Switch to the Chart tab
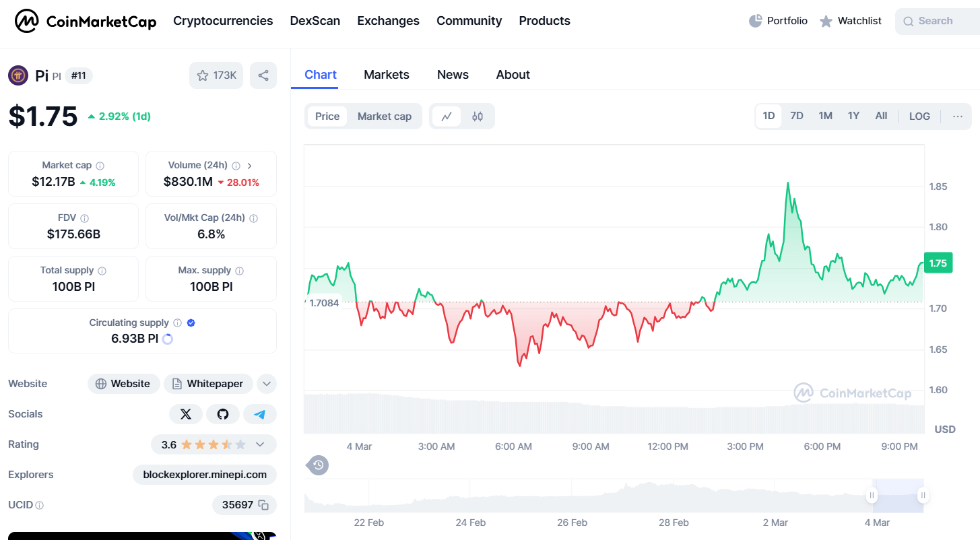Image resolution: width=980 pixels, height=540 pixels. pos(321,75)
